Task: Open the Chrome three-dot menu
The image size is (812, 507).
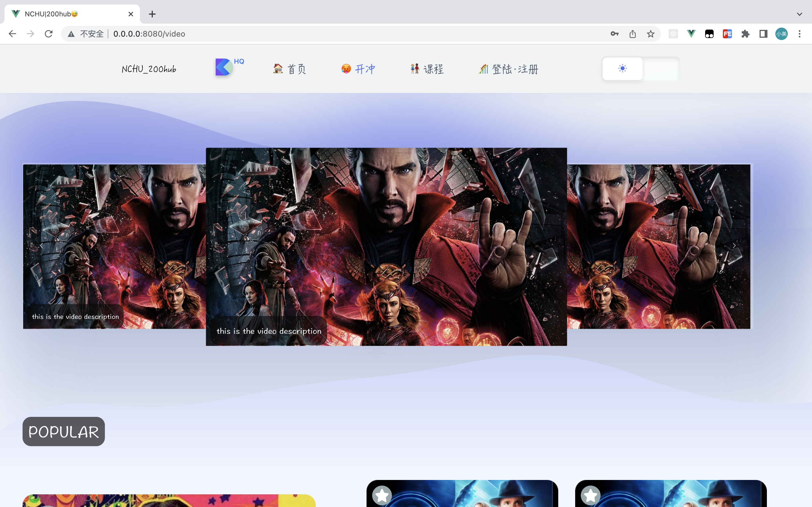Action: [x=799, y=34]
